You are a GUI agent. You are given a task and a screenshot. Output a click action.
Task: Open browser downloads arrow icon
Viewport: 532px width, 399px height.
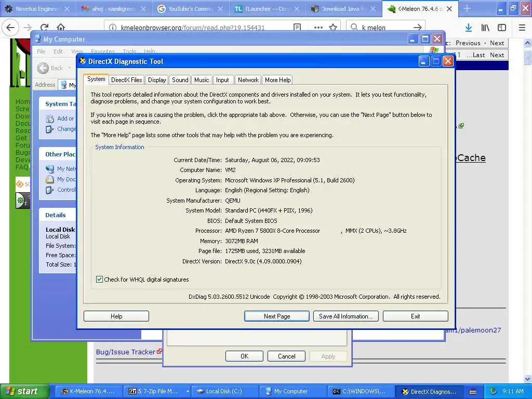click(x=469, y=28)
